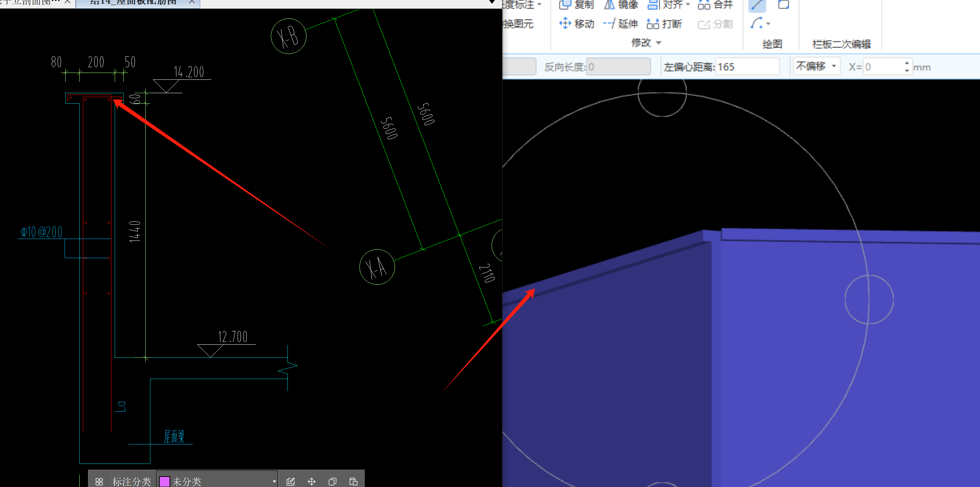Image resolution: width=980 pixels, height=487 pixels.
Task: Click the 14.200 elevation label
Action: pyautogui.click(x=189, y=71)
